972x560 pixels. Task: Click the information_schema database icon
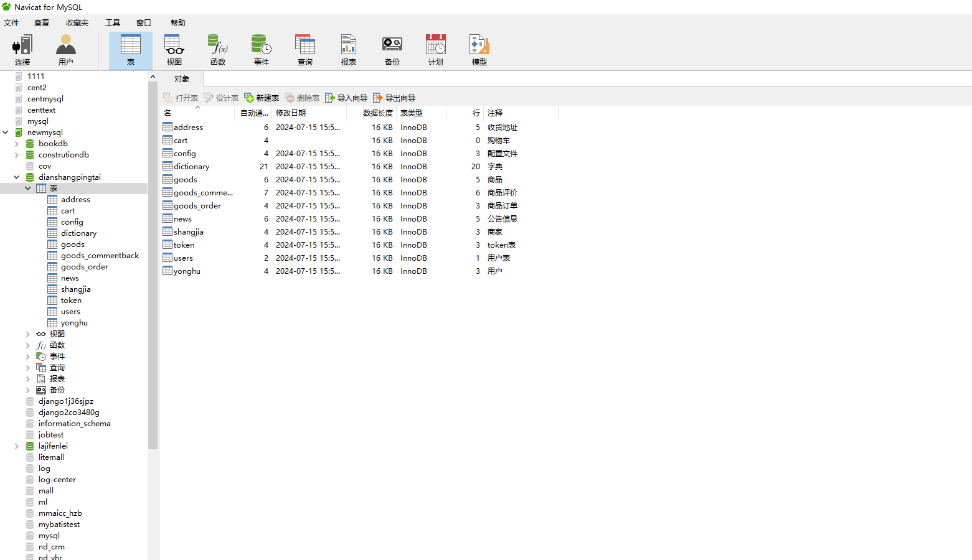pos(30,424)
